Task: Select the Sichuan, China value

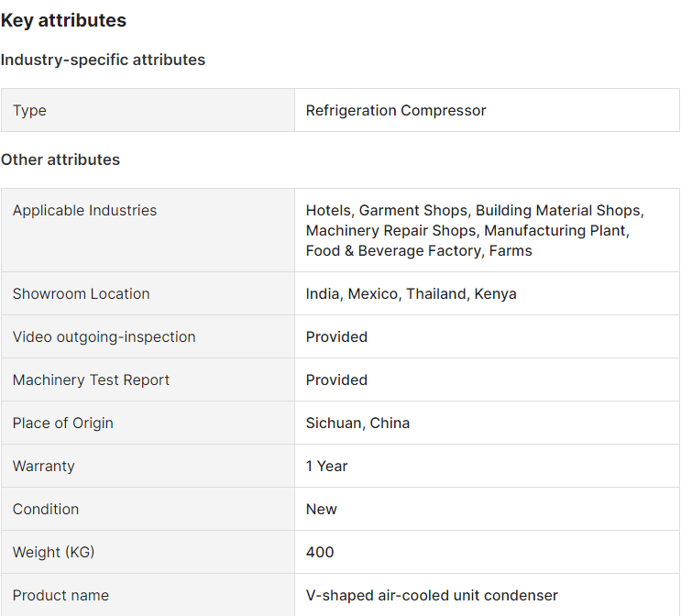Action: (357, 423)
